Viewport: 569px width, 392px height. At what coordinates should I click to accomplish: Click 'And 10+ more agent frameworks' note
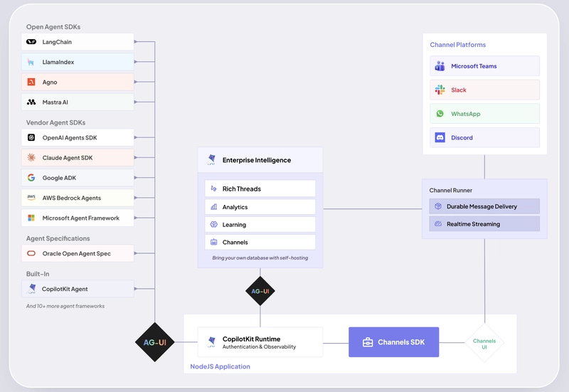click(65, 306)
